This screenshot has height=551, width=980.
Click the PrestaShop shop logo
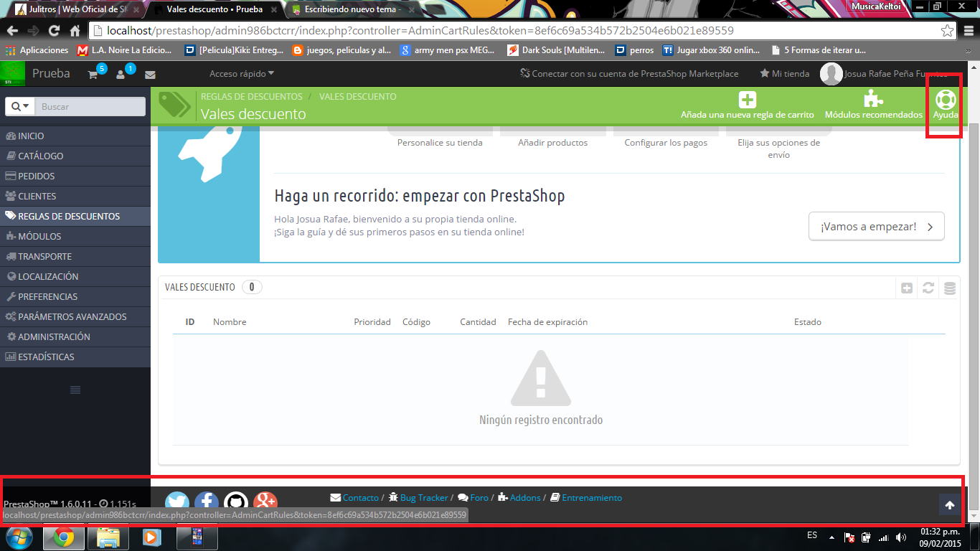[x=13, y=74]
